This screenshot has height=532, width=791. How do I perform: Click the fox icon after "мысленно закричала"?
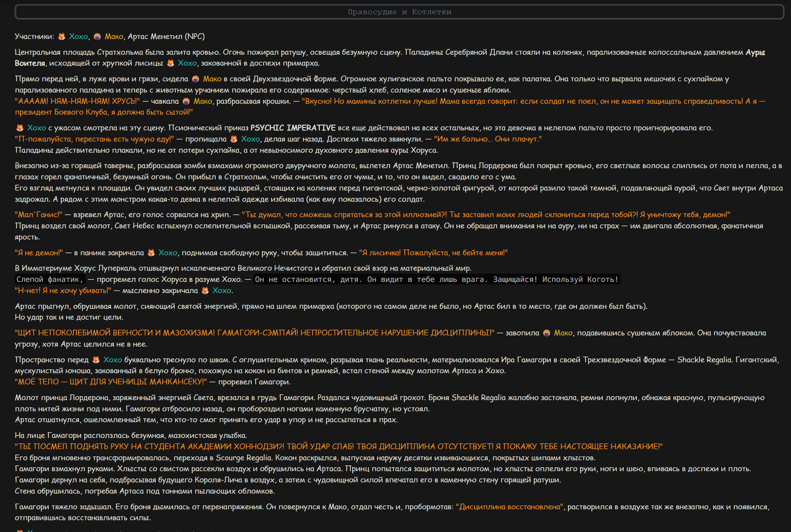coord(205,291)
